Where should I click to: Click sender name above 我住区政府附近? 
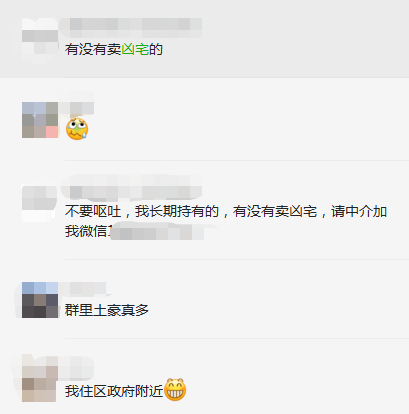coord(77,368)
